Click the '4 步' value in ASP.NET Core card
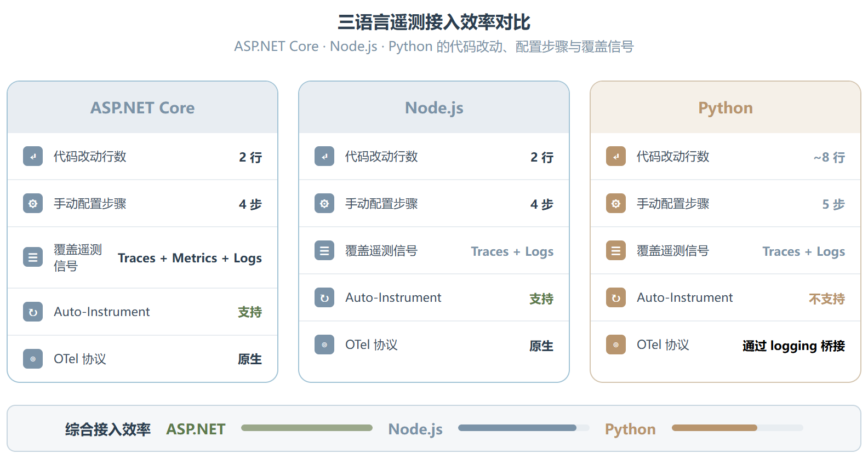Image resolution: width=868 pixels, height=459 pixels. click(x=250, y=204)
